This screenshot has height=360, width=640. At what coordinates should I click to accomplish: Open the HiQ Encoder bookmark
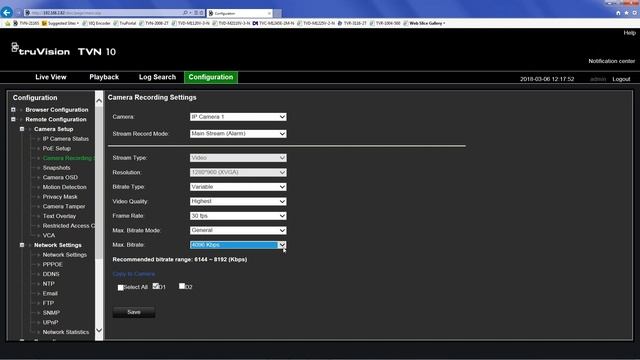97,23
